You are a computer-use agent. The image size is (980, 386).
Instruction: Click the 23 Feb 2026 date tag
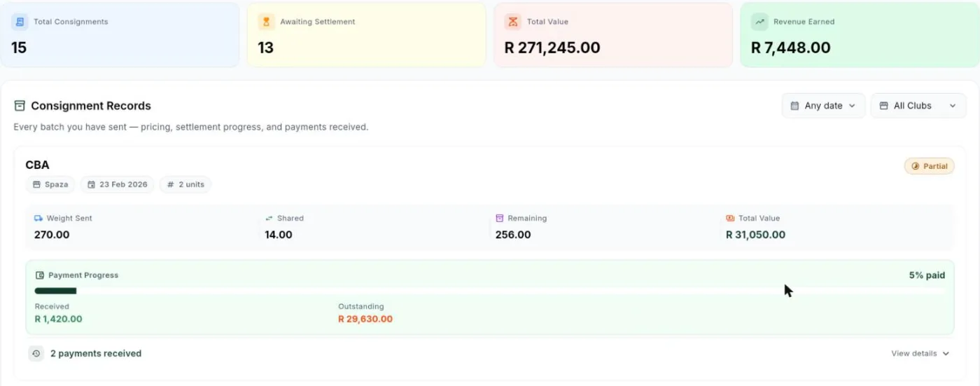(x=117, y=185)
